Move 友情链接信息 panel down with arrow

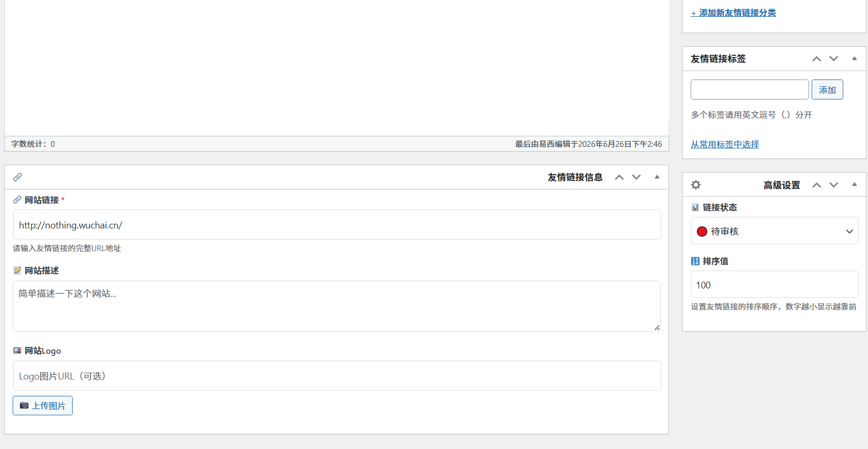pyautogui.click(x=636, y=177)
